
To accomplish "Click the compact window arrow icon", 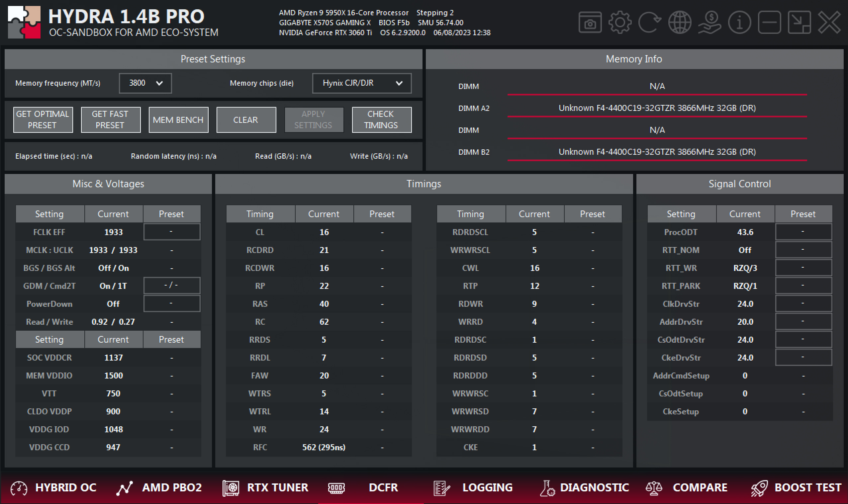I will (x=799, y=23).
